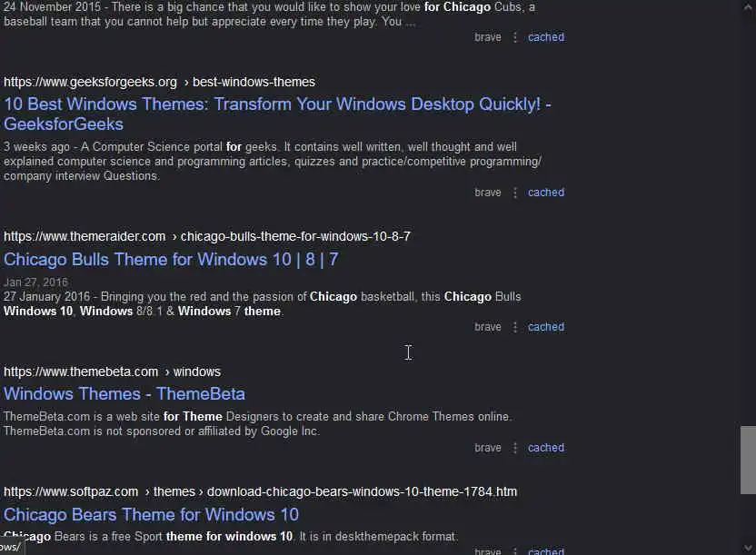Click the 'best-windows-themes' breadcrumb

(x=254, y=82)
